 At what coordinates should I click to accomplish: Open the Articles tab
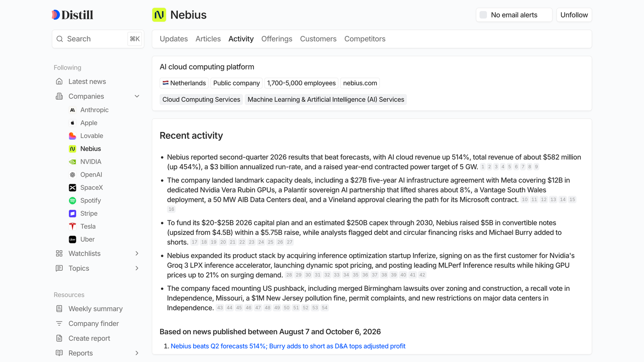pos(208,39)
